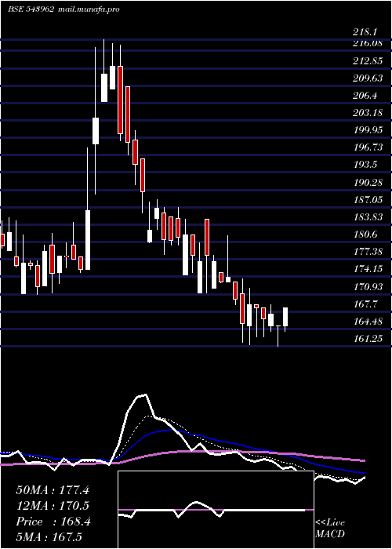Select the 212.85 price axis label
Viewport: 392px width, 549px height.
point(368,61)
